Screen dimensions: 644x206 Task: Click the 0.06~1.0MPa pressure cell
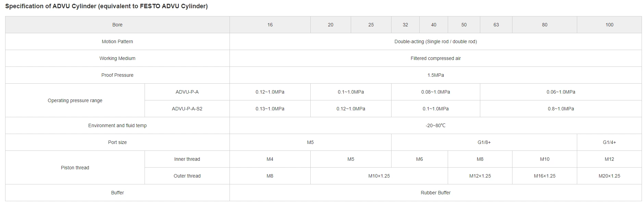[561, 92]
